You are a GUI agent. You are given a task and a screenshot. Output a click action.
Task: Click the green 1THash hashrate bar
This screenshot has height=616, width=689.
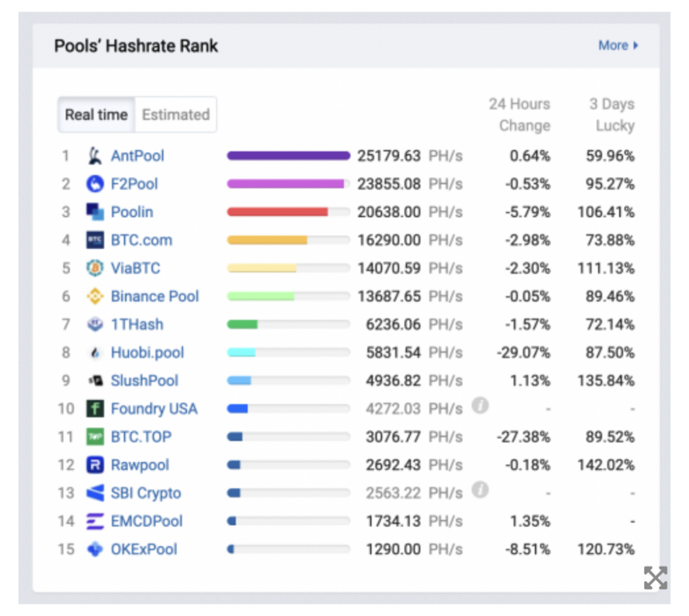point(242,324)
